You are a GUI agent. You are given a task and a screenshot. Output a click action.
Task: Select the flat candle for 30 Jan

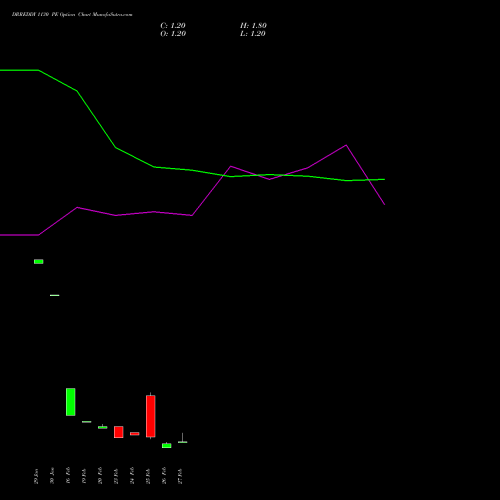point(55,295)
